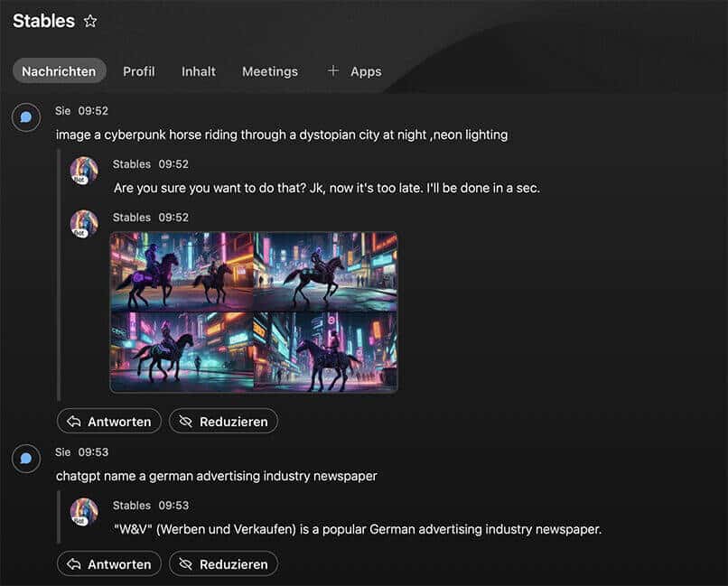Click Antworten under the W&V reply thread
728x586 pixels.
point(109,564)
